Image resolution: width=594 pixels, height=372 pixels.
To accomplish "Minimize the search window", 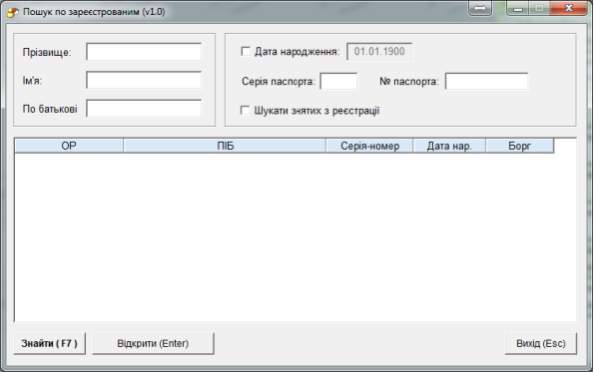I will [x=518, y=8].
